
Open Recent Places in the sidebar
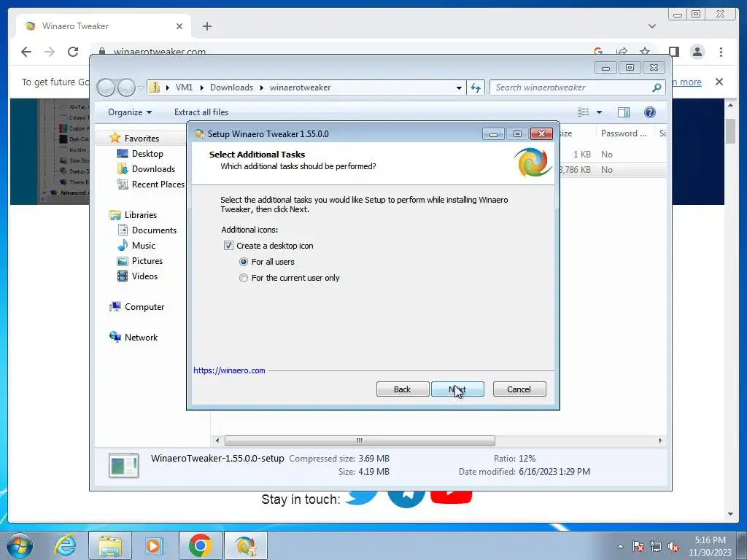158,184
